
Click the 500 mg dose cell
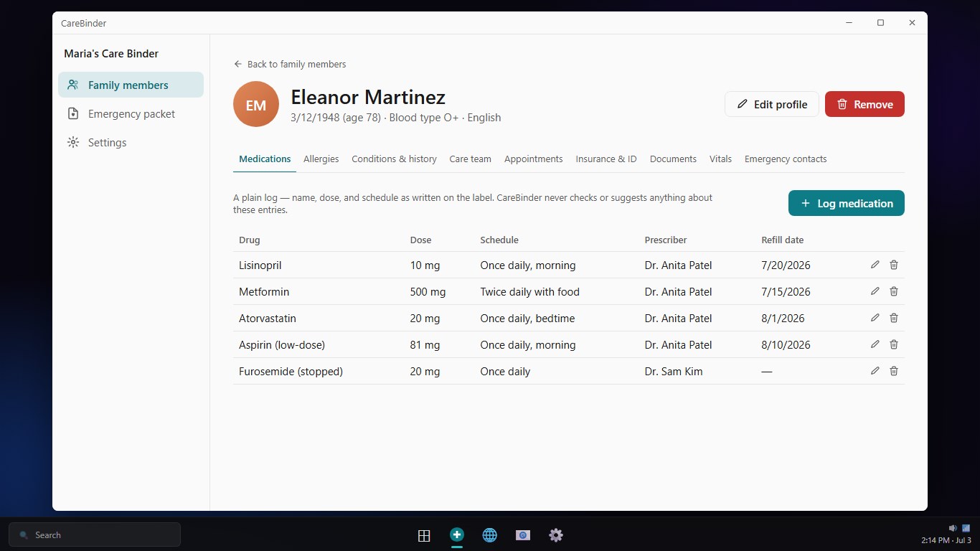tap(428, 291)
